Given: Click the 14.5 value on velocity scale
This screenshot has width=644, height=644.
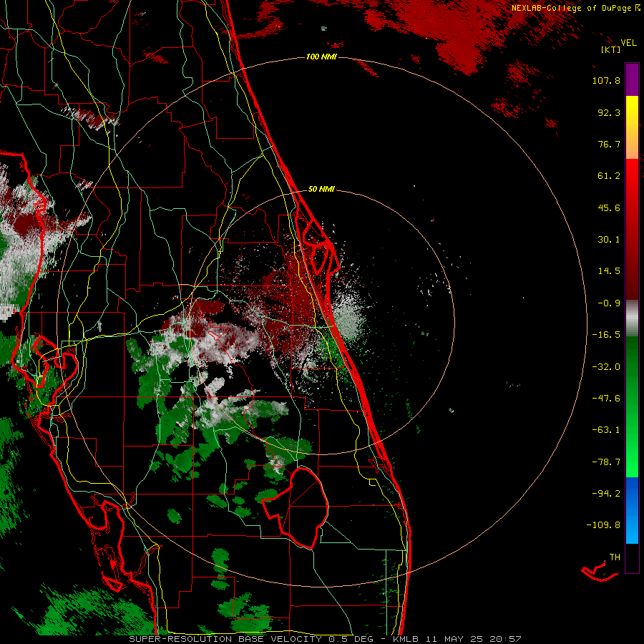Looking at the screenshot, I should [x=609, y=271].
